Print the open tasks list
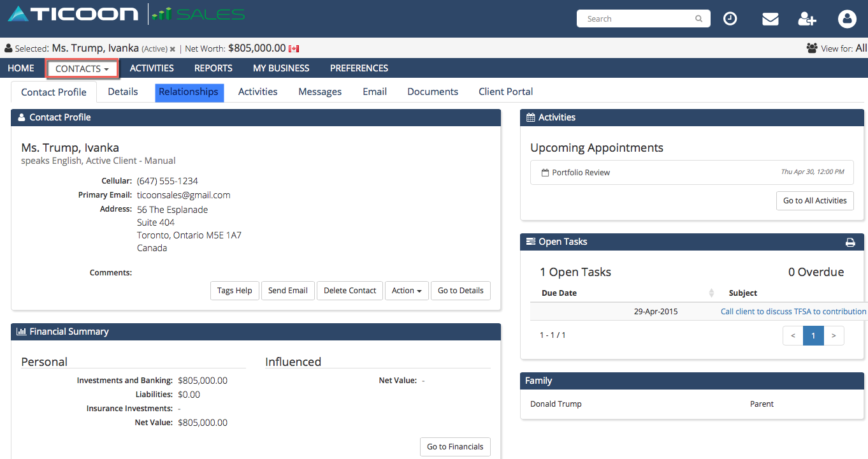 click(x=850, y=242)
